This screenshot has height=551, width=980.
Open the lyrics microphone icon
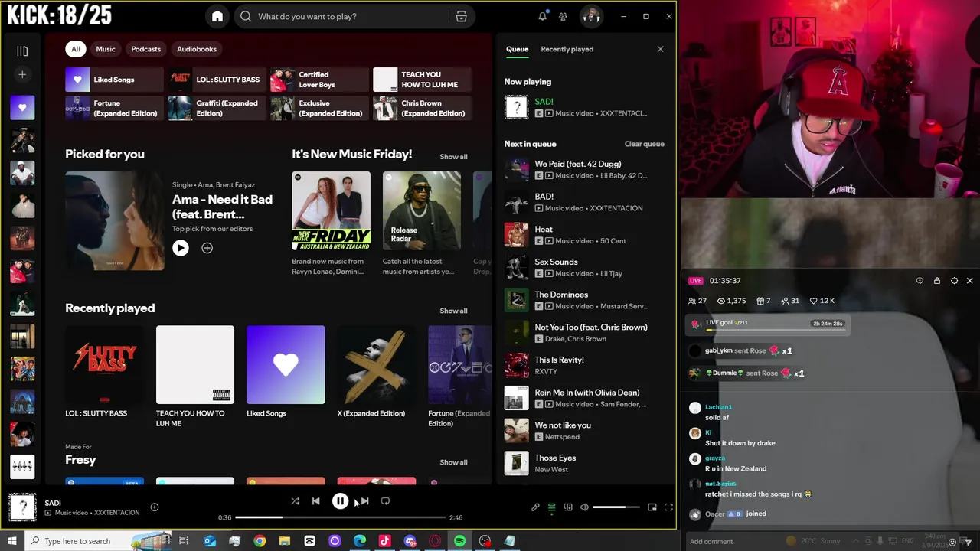click(535, 507)
